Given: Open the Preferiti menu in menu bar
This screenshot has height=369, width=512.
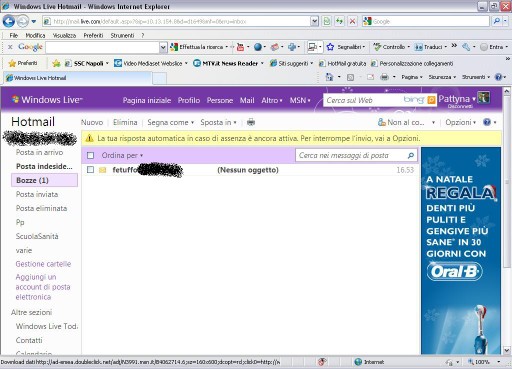Looking at the screenshot, I should pos(93,35).
